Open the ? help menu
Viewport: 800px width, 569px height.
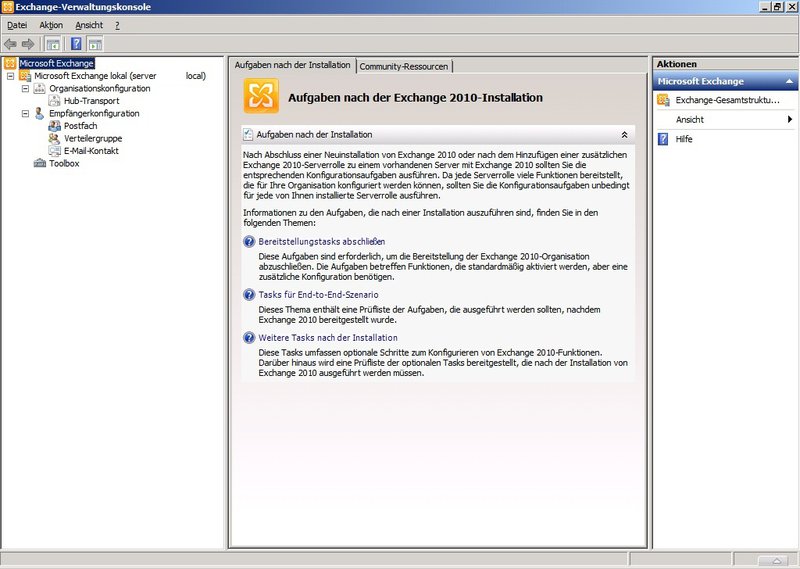coord(117,25)
